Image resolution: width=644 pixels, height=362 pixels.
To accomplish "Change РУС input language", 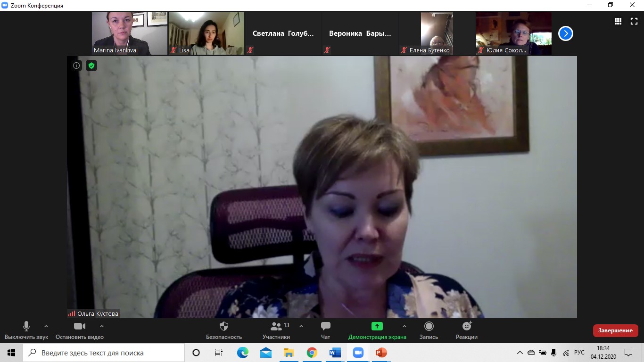I will 579,353.
